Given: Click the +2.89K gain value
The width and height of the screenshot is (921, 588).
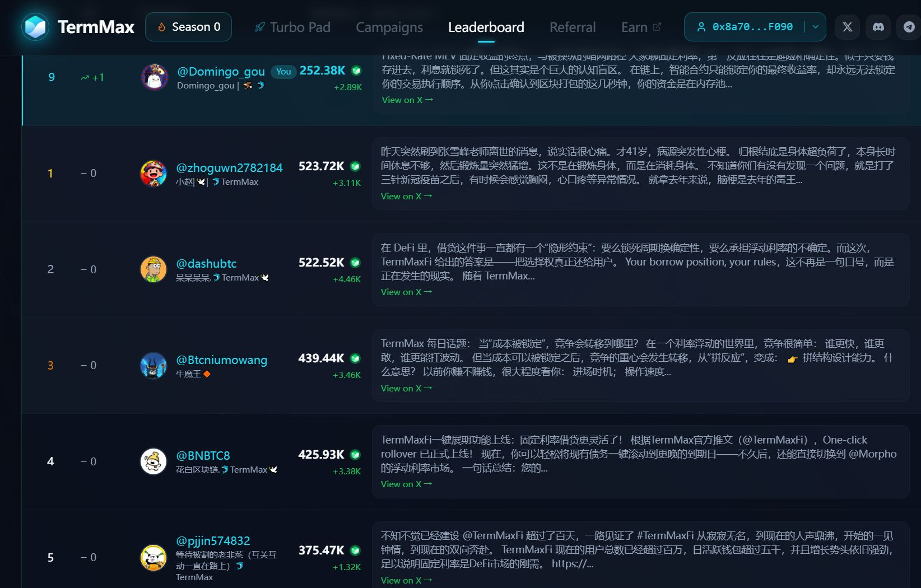Looking at the screenshot, I should (x=348, y=87).
